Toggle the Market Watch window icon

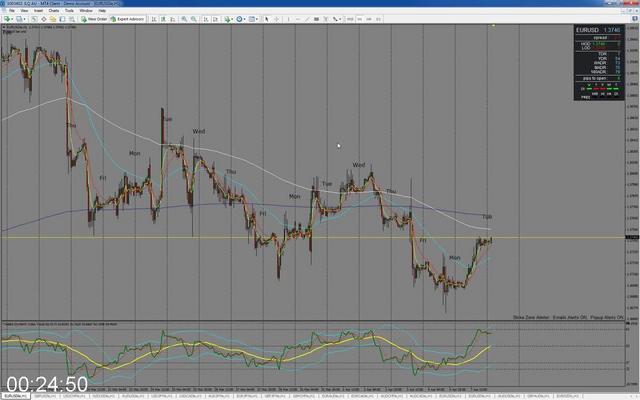coord(34,19)
